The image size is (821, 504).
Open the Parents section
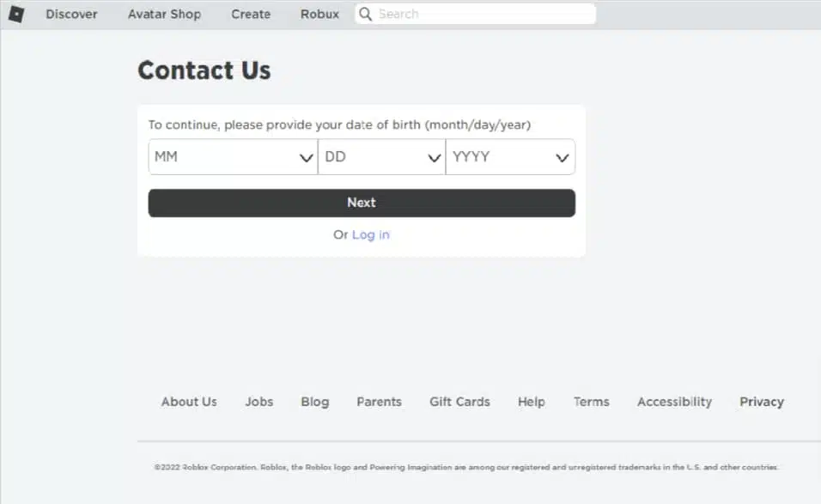click(x=379, y=401)
